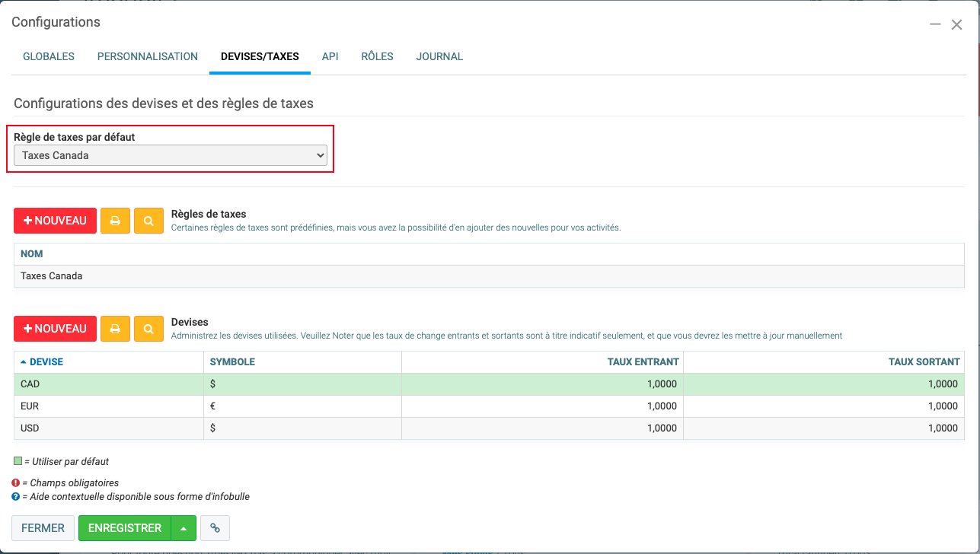Open the Personnalisation tab
The height and width of the screenshot is (554, 980).
[x=148, y=56]
